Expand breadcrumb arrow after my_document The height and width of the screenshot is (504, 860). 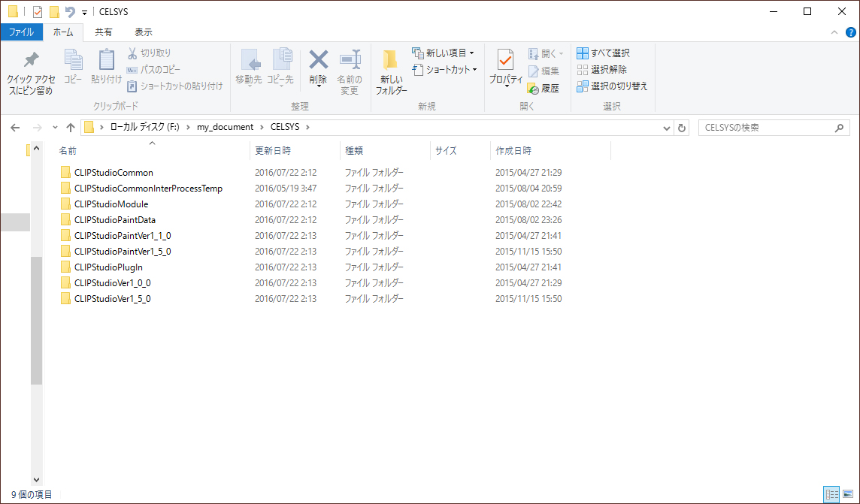[262, 127]
